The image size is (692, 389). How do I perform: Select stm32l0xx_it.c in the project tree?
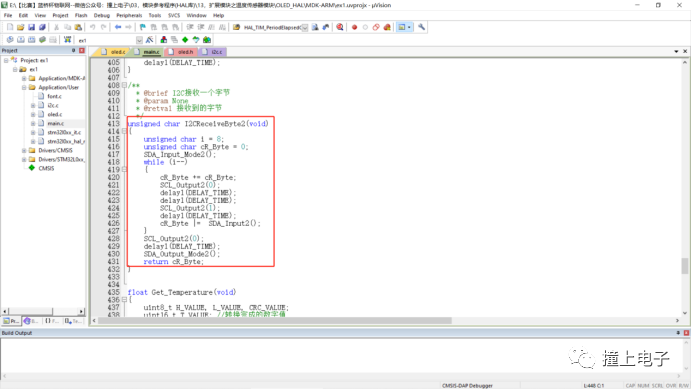click(64, 132)
